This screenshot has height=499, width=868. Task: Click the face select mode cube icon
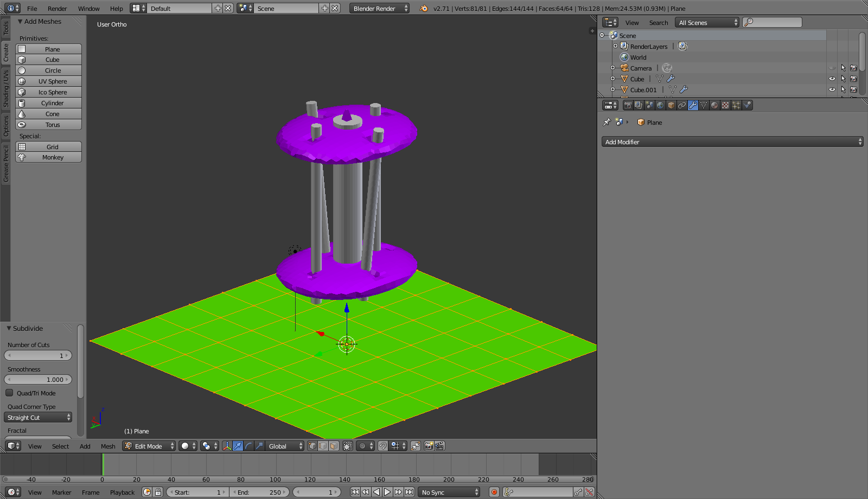coord(334,446)
